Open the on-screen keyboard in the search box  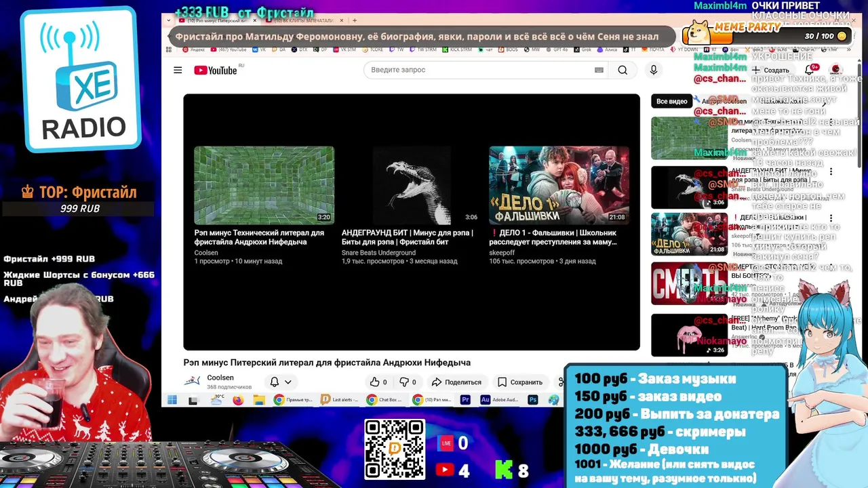(x=599, y=70)
